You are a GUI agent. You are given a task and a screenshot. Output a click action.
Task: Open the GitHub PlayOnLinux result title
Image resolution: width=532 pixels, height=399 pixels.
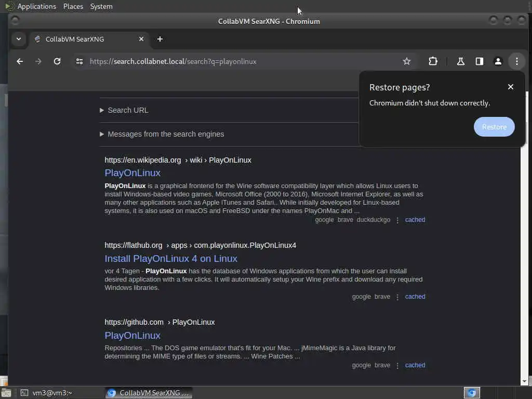pos(132,336)
